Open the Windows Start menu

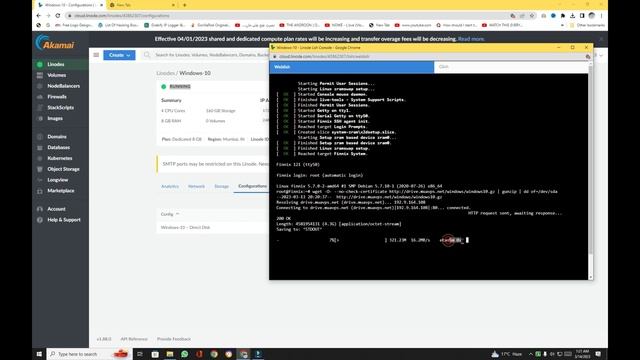39,354
